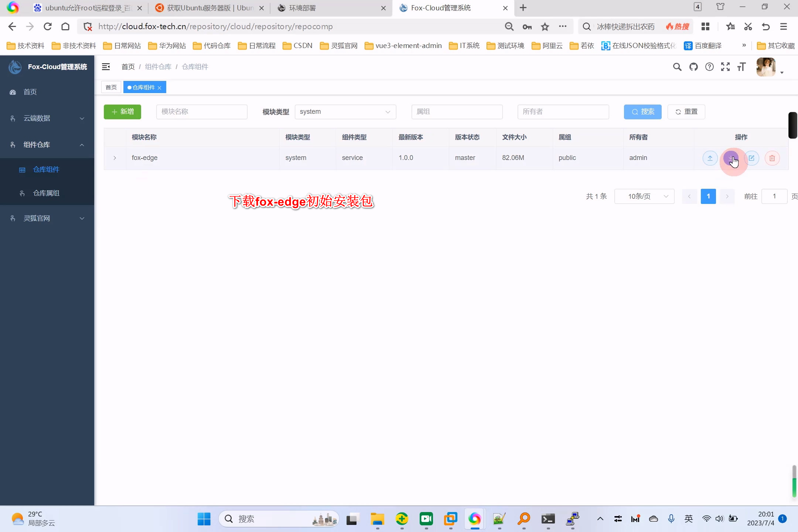Select 仓库组件 in the sidebar
Screen dimensions: 798x532
click(47, 170)
